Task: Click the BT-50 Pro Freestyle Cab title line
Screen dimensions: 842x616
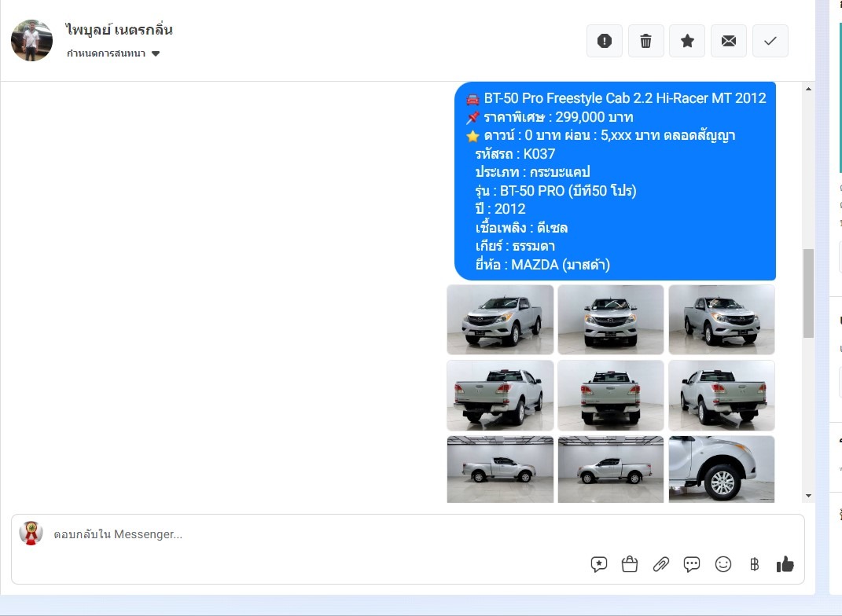Action: [x=616, y=98]
